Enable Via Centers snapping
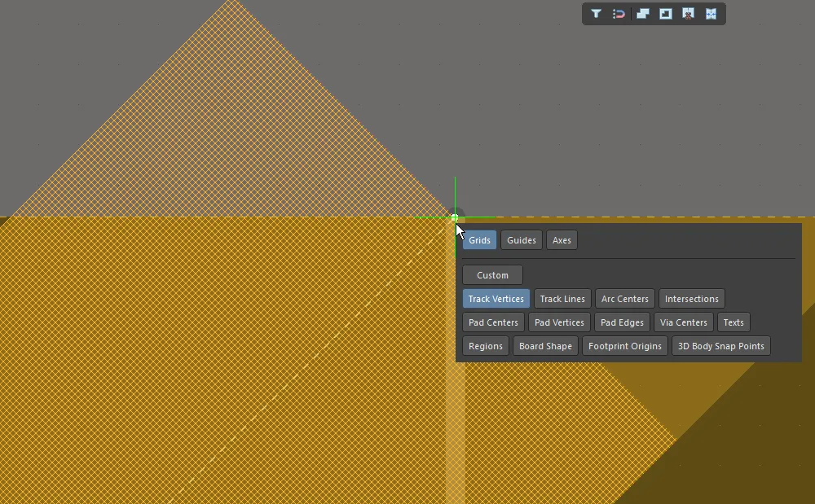 tap(683, 322)
